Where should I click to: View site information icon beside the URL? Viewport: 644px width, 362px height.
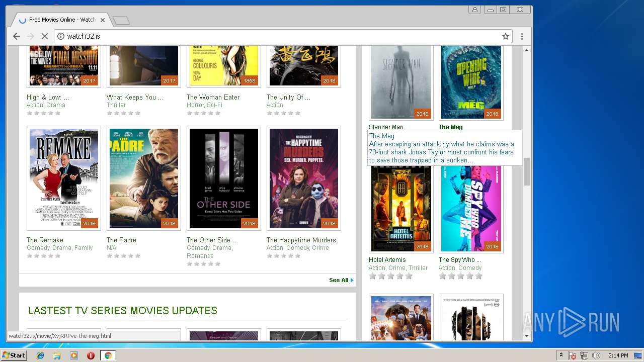pos(61,36)
